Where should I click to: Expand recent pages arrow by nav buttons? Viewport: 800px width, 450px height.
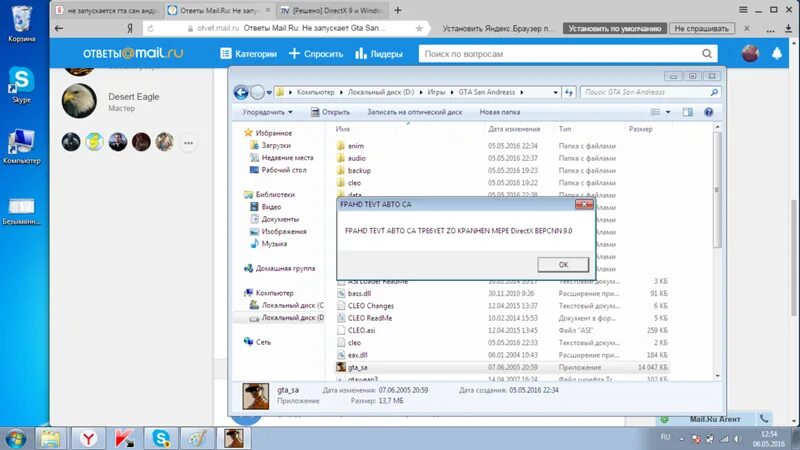pos(269,93)
